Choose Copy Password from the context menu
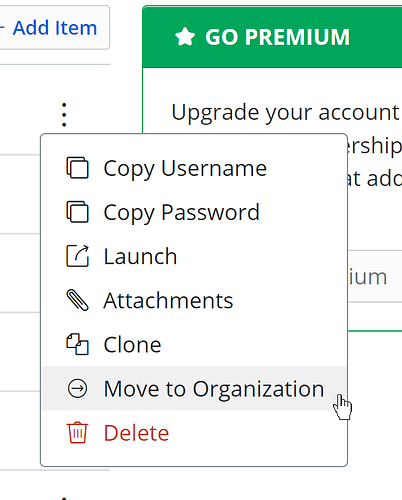 (x=182, y=212)
